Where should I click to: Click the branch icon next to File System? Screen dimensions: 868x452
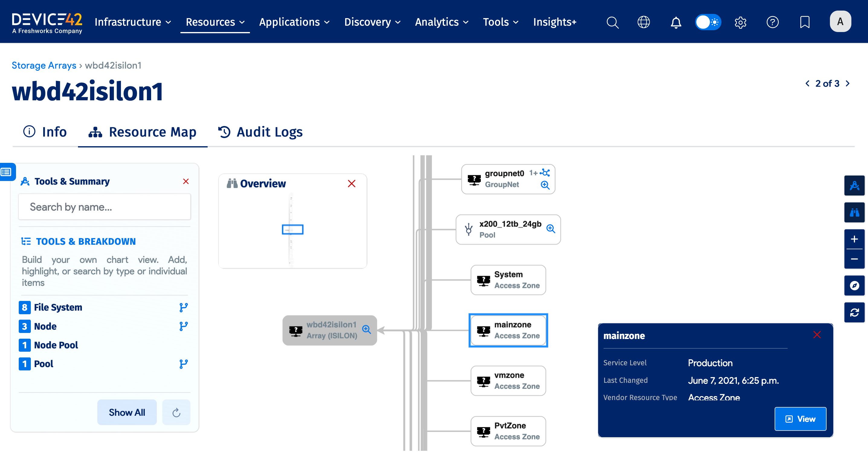click(184, 307)
